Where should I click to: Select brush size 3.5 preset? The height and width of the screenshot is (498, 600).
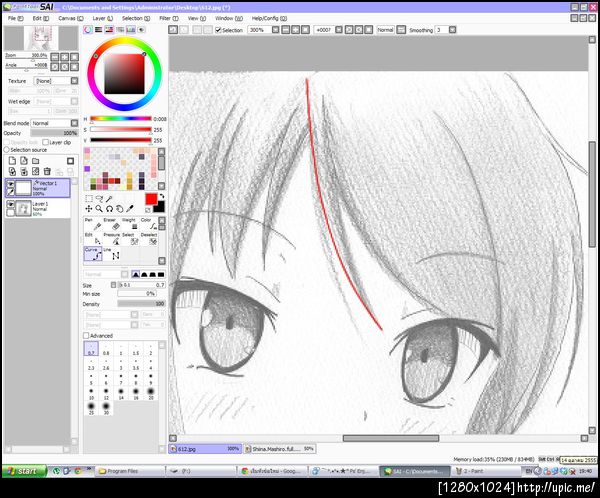coord(136,364)
